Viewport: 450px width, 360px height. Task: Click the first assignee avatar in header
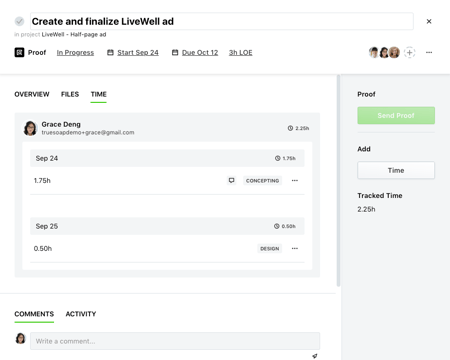pyautogui.click(x=374, y=52)
